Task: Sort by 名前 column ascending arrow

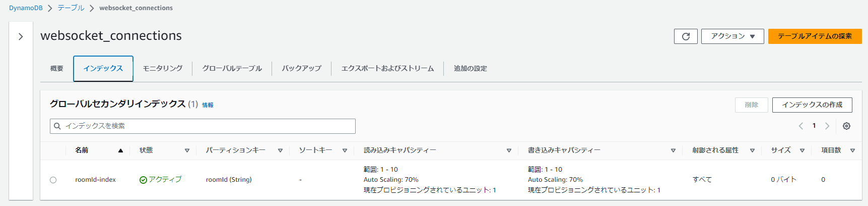Action: [120, 150]
